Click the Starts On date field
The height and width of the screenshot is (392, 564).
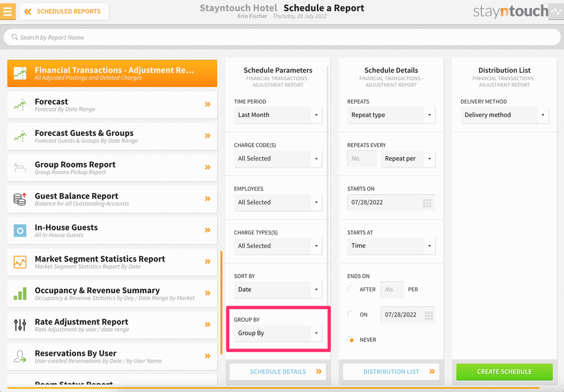tap(391, 202)
